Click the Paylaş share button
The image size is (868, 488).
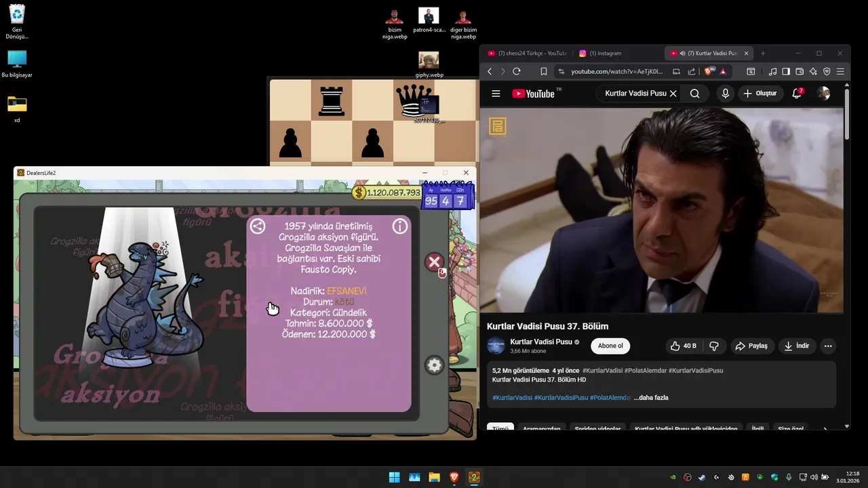(x=751, y=346)
